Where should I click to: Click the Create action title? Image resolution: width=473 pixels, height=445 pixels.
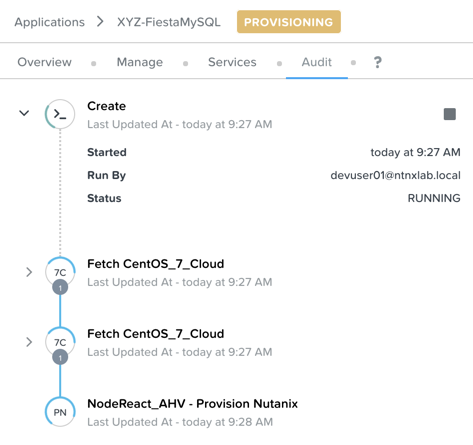point(107,106)
